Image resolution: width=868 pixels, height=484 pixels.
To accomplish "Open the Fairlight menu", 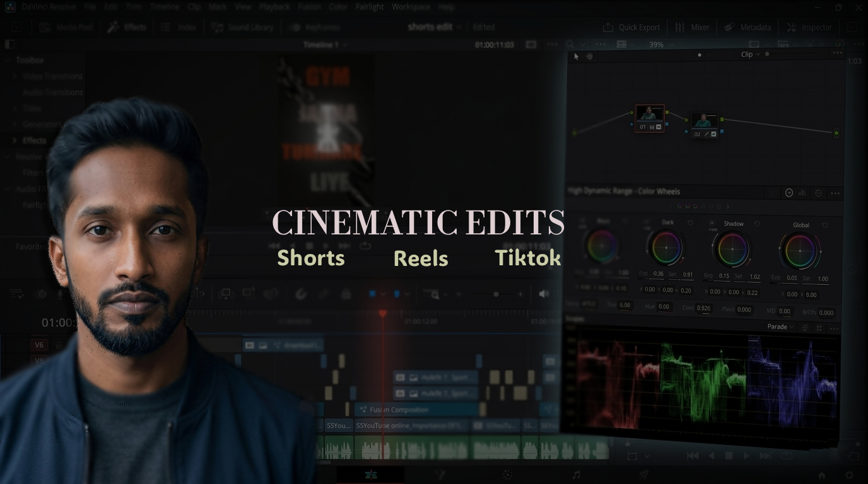I will point(369,7).
